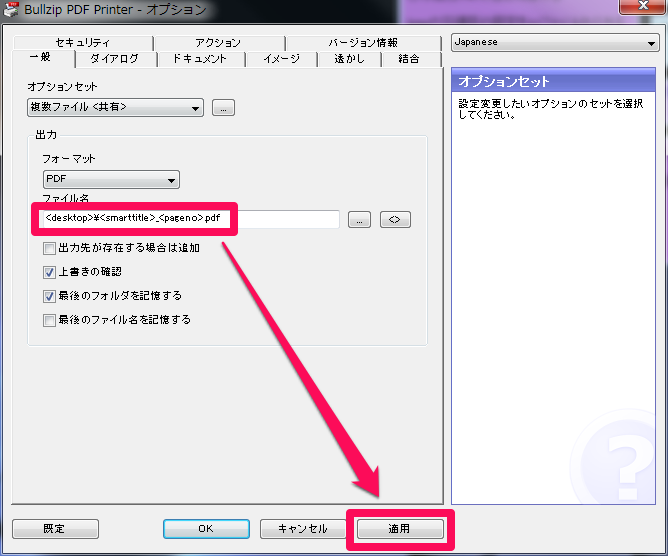This screenshot has width=668, height=556.
Task: Go to the バージョン情報 tab
Action: click(362, 43)
